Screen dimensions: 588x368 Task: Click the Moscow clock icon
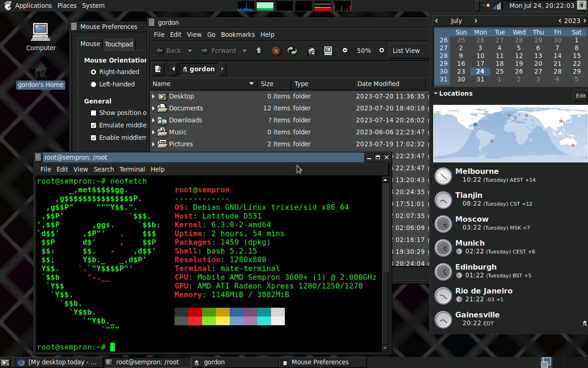[x=443, y=224]
